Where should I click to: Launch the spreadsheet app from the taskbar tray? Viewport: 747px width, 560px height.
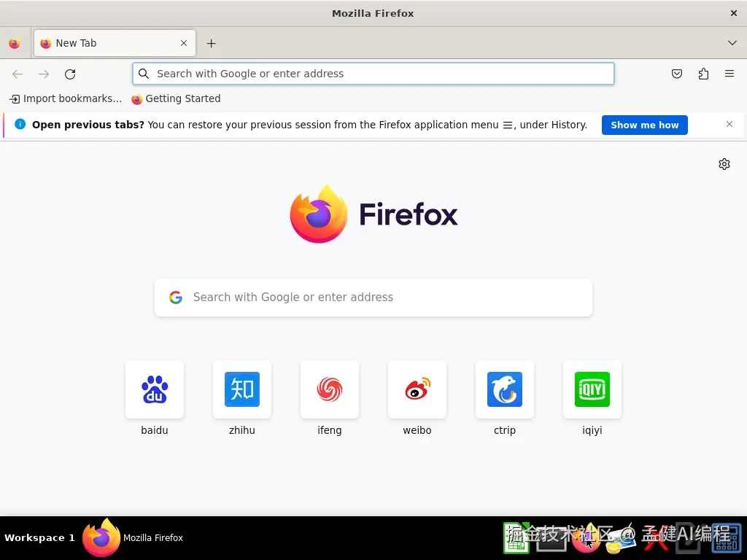pyautogui.click(x=516, y=538)
